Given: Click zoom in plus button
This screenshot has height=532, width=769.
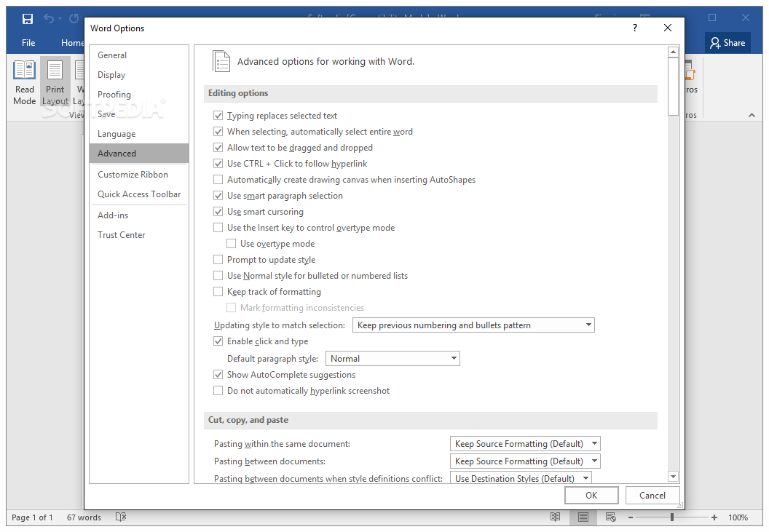Looking at the screenshot, I should [714, 517].
